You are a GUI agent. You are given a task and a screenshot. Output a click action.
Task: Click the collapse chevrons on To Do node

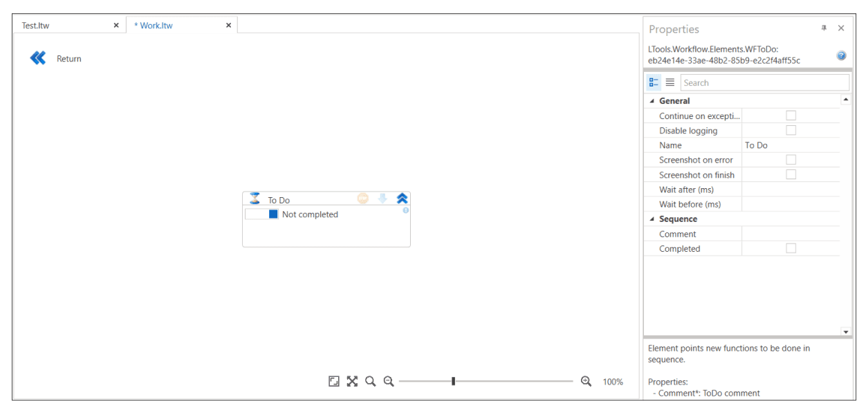(x=402, y=199)
